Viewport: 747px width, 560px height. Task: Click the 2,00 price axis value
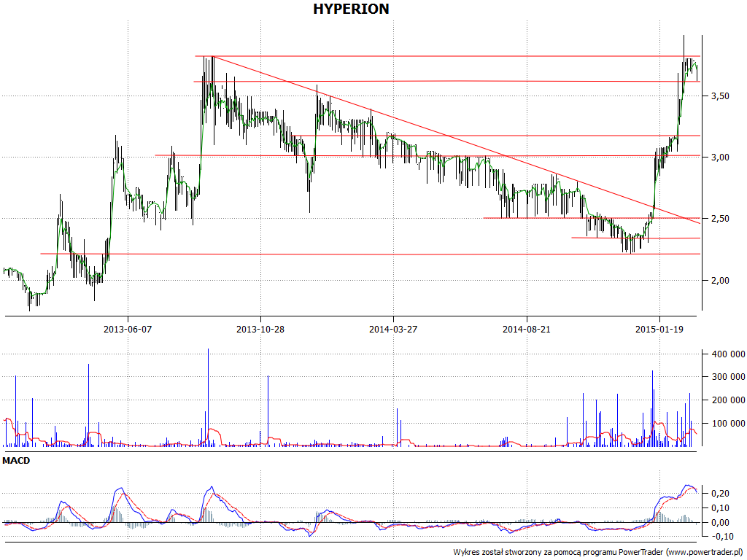click(720, 281)
